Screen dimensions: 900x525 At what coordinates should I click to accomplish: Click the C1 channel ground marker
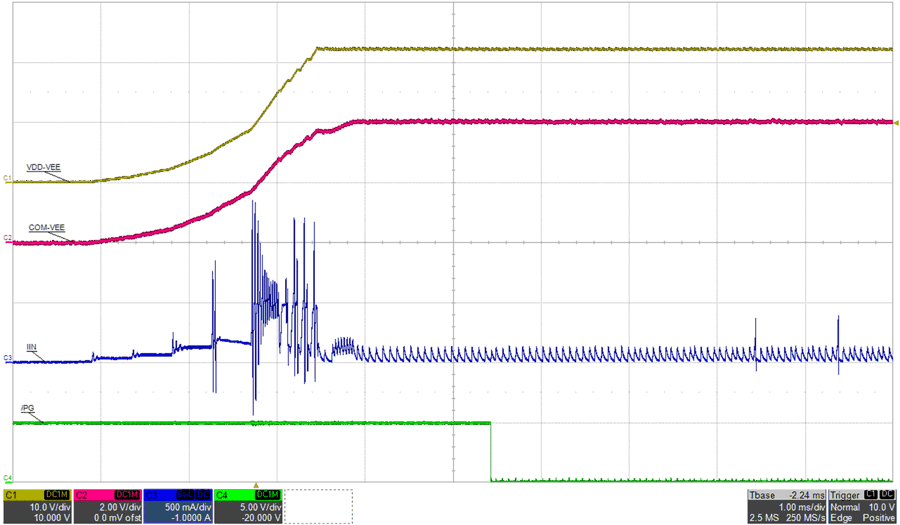click(x=6, y=180)
